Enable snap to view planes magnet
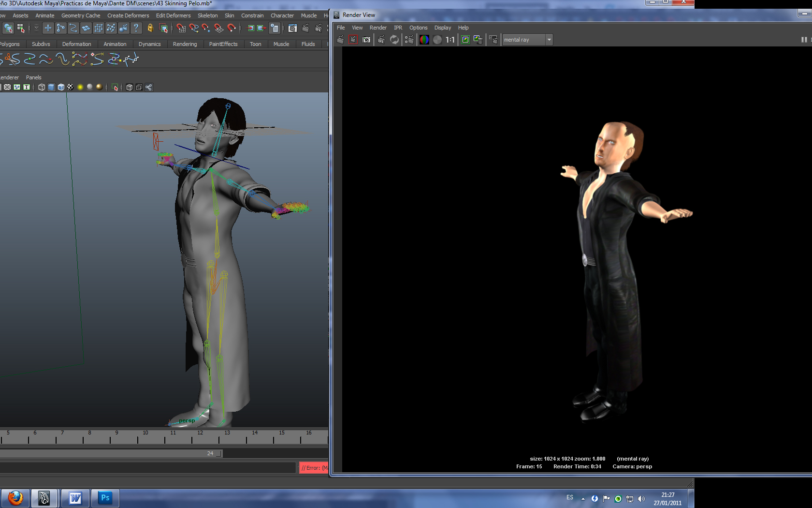 point(219,28)
